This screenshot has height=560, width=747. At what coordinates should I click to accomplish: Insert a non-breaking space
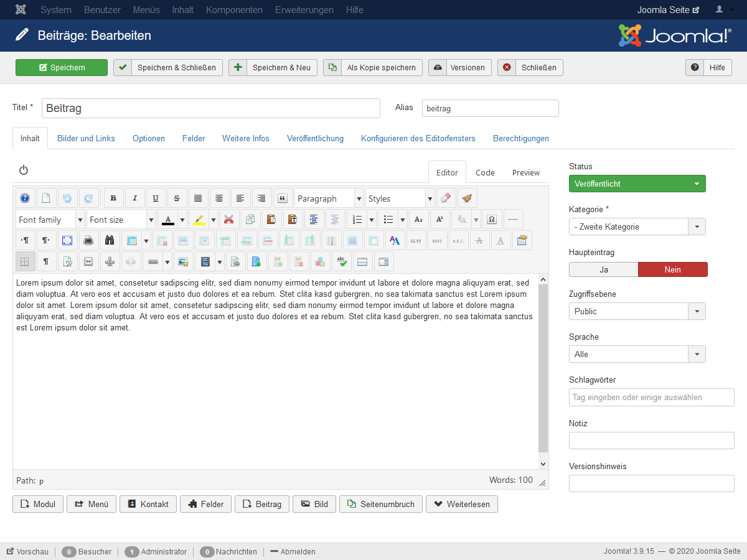click(x=88, y=262)
